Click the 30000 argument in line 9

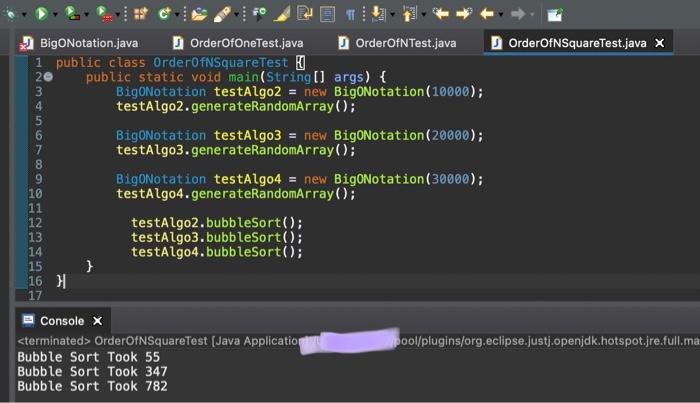tap(450, 179)
